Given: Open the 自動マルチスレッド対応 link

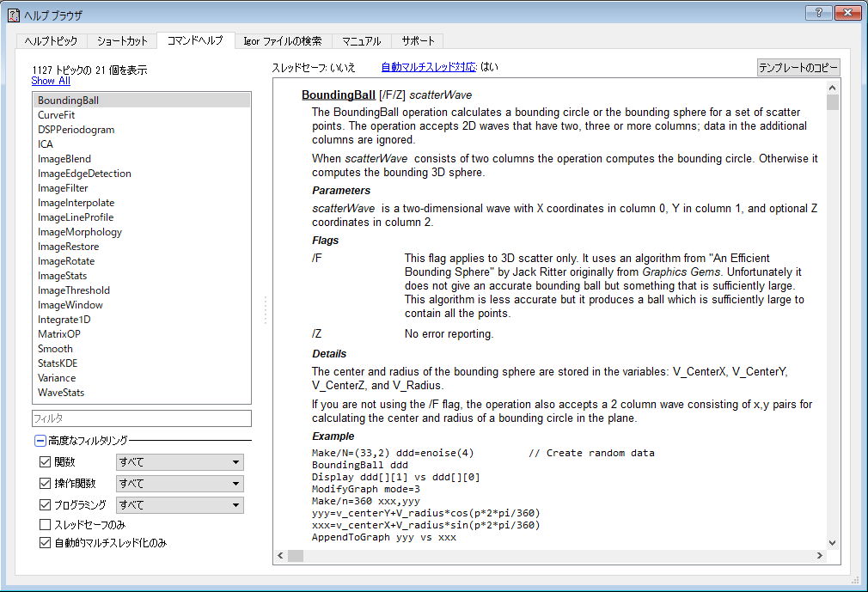Looking at the screenshot, I should [x=429, y=67].
